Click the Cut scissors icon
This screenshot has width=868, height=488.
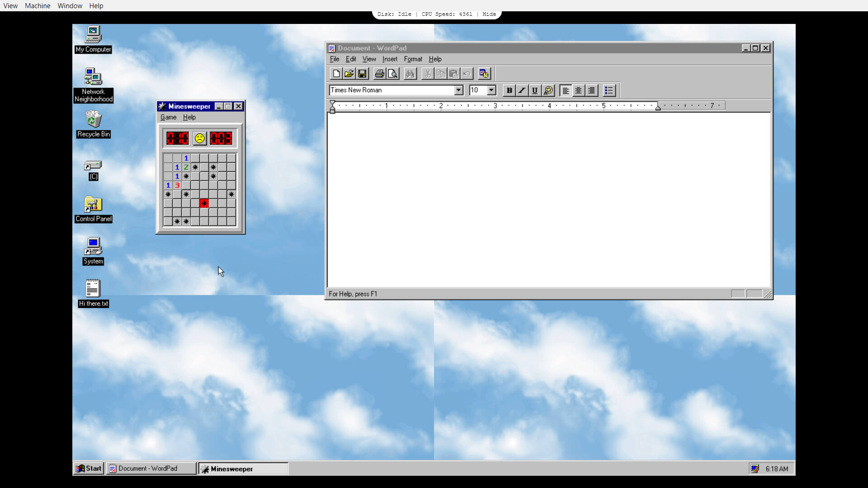pyautogui.click(x=428, y=74)
